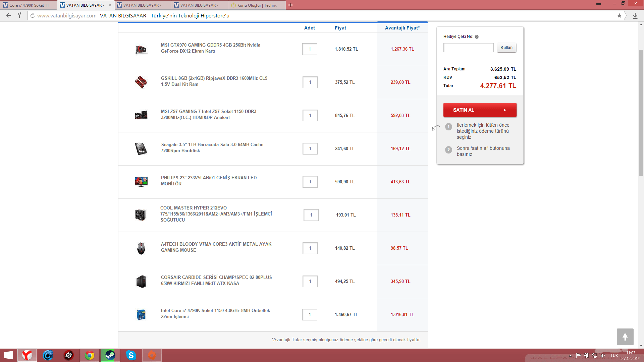
Task: Click the TUR language indicator
Action: [x=614, y=356]
